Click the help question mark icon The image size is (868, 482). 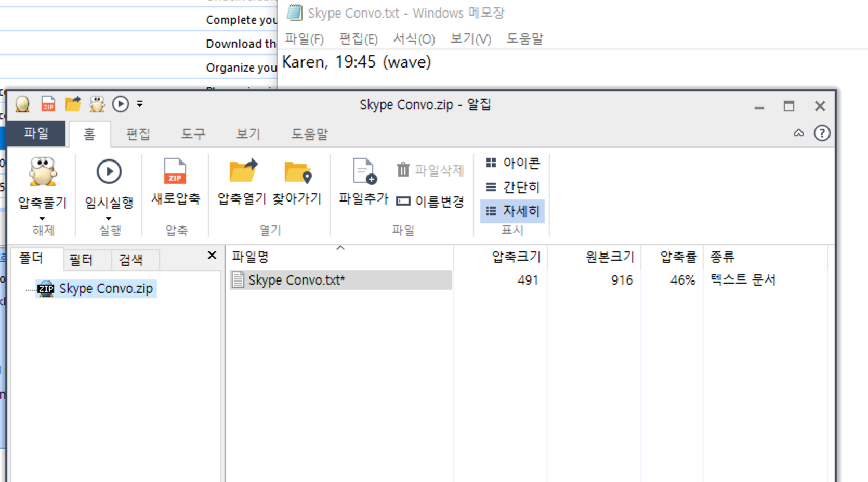coord(822,133)
